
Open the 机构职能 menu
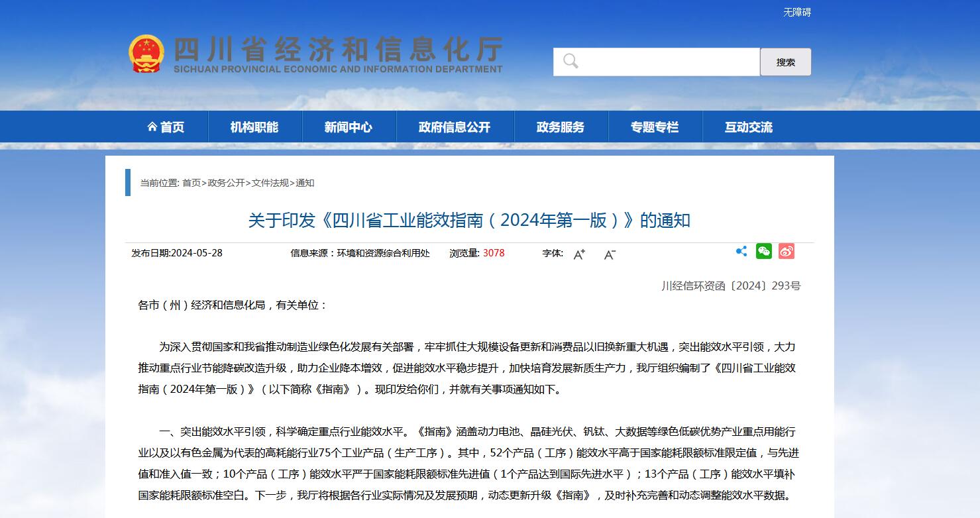(x=254, y=127)
